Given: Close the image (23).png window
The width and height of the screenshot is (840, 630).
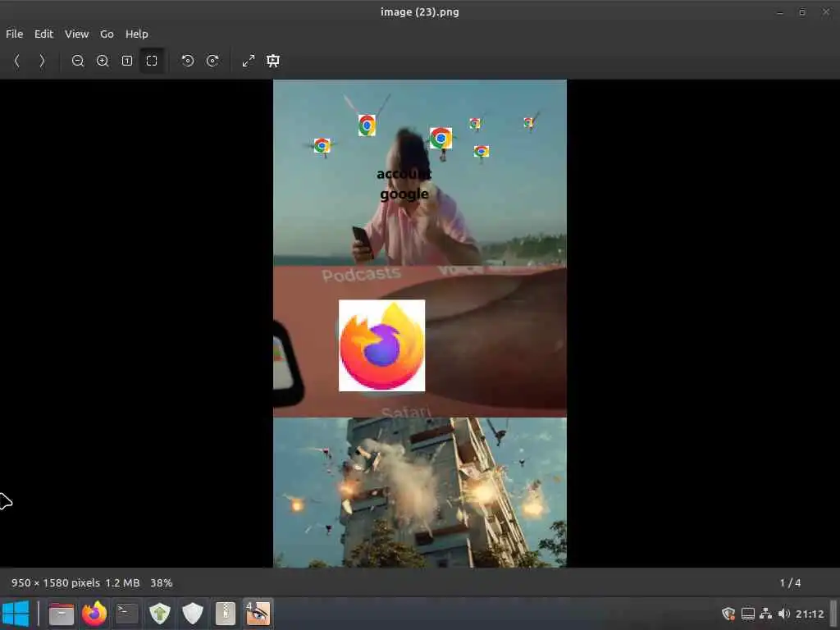Looking at the screenshot, I should point(826,11).
